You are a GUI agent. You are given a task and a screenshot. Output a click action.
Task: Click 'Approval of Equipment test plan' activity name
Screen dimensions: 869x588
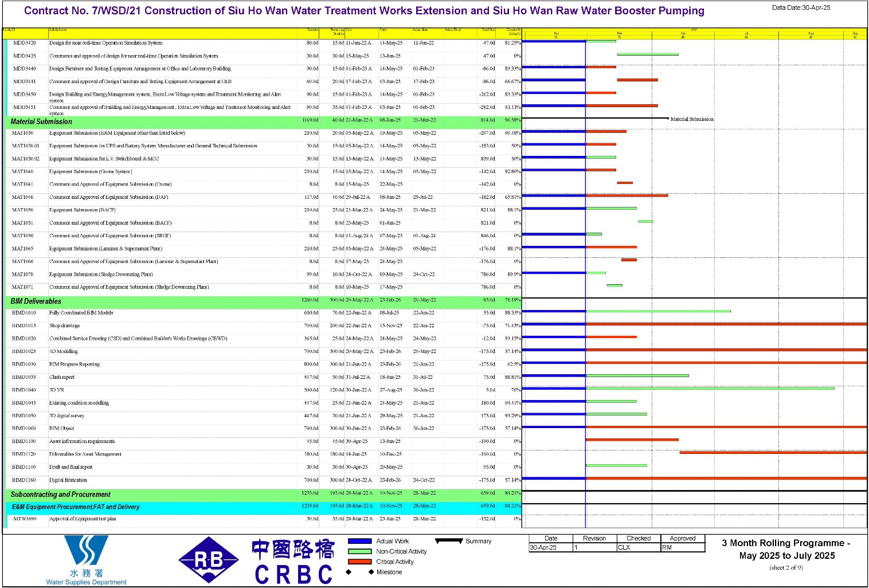83,519
